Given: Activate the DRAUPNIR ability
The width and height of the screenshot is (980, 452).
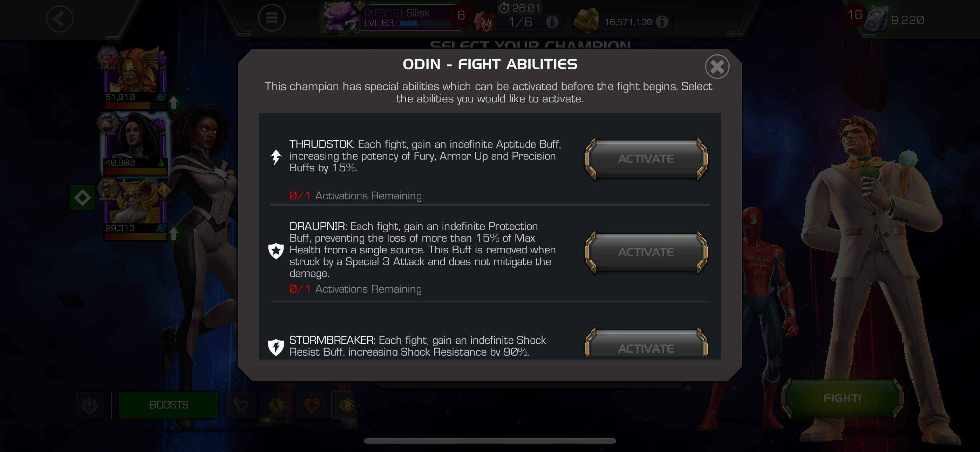Looking at the screenshot, I should click(x=646, y=252).
